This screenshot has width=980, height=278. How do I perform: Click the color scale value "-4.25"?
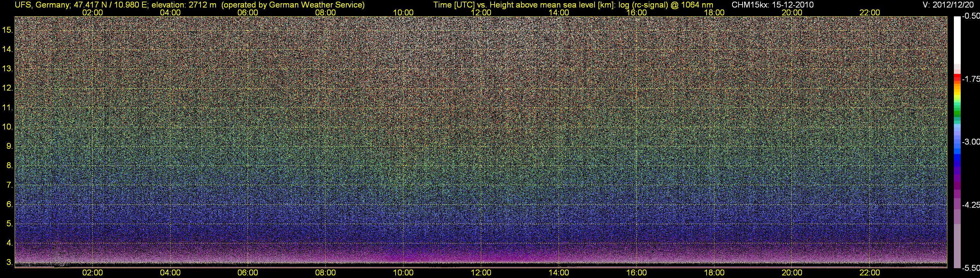pyautogui.click(x=971, y=205)
